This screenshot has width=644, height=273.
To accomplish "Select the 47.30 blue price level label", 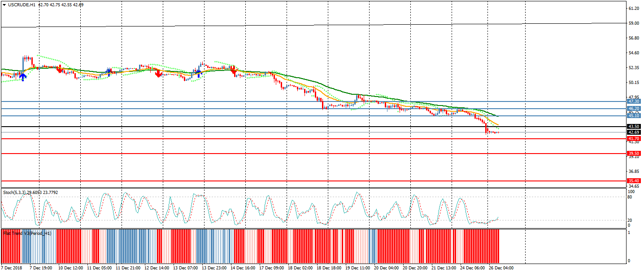I will [633, 101].
